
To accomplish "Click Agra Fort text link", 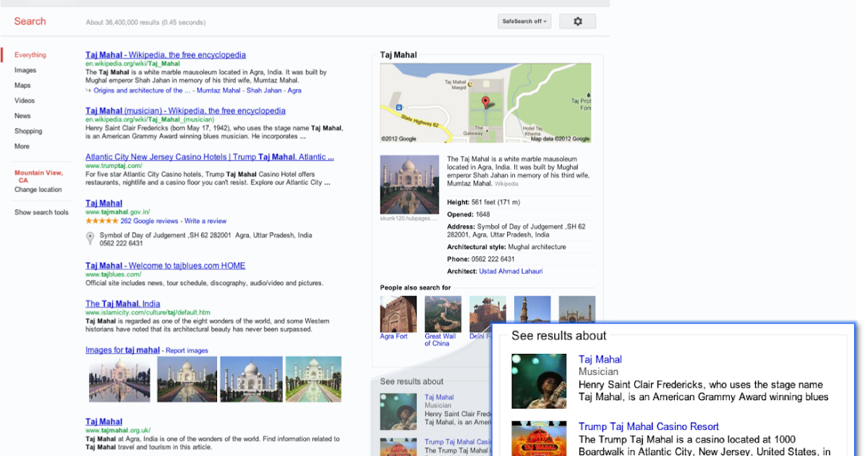I will click(x=394, y=337).
